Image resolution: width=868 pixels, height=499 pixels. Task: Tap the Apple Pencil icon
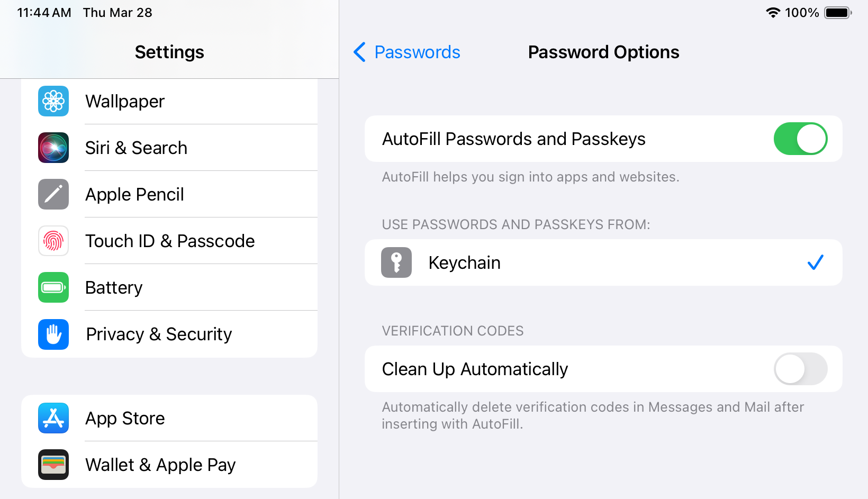point(53,194)
